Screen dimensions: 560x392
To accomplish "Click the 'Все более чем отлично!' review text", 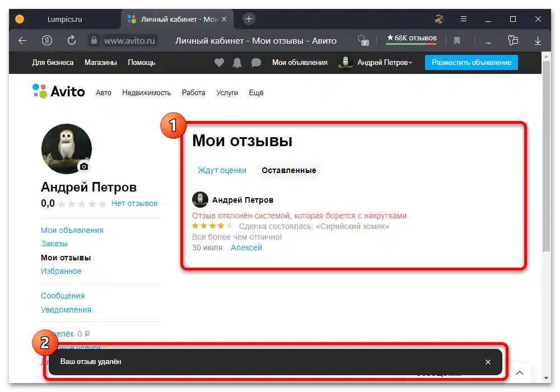I will point(237,237).
